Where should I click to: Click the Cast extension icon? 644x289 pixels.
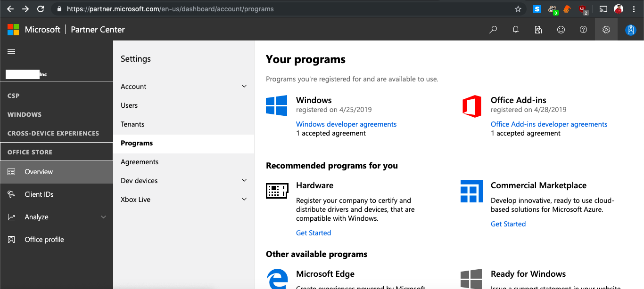click(603, 9)
